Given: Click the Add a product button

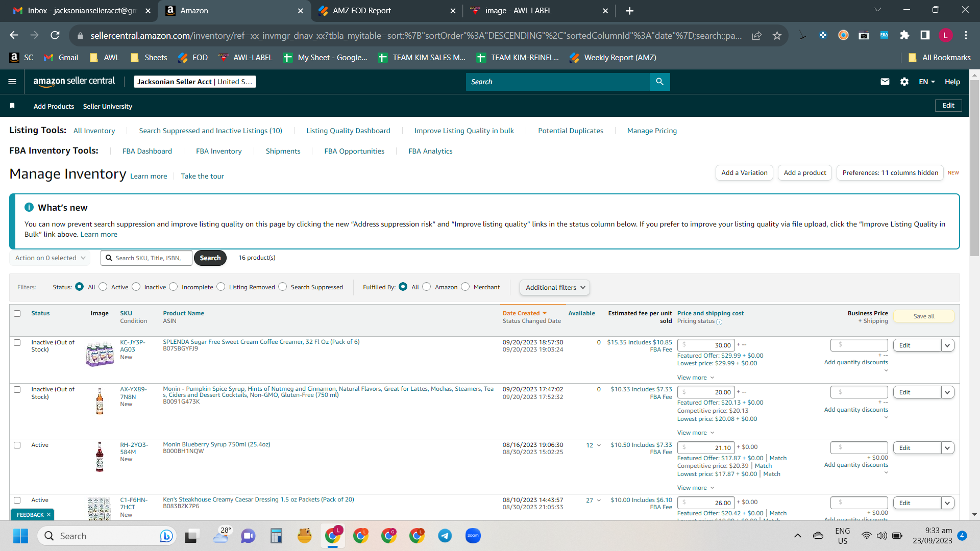Looking at the screenshot, I should [805, 173].
